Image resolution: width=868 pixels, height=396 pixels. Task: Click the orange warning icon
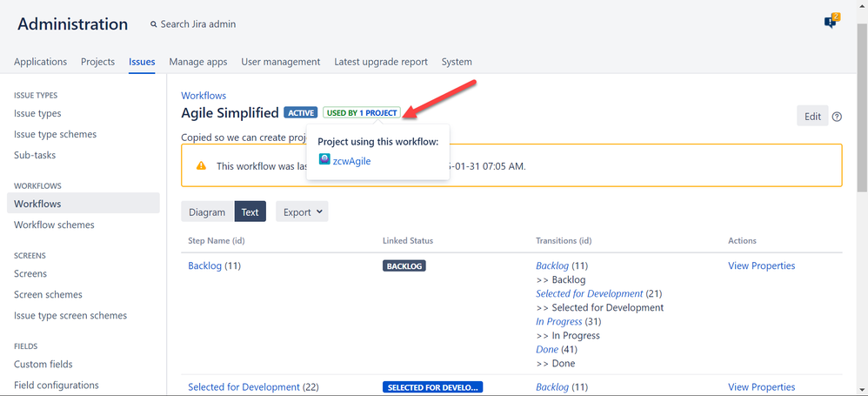click(x=201, y=165)
